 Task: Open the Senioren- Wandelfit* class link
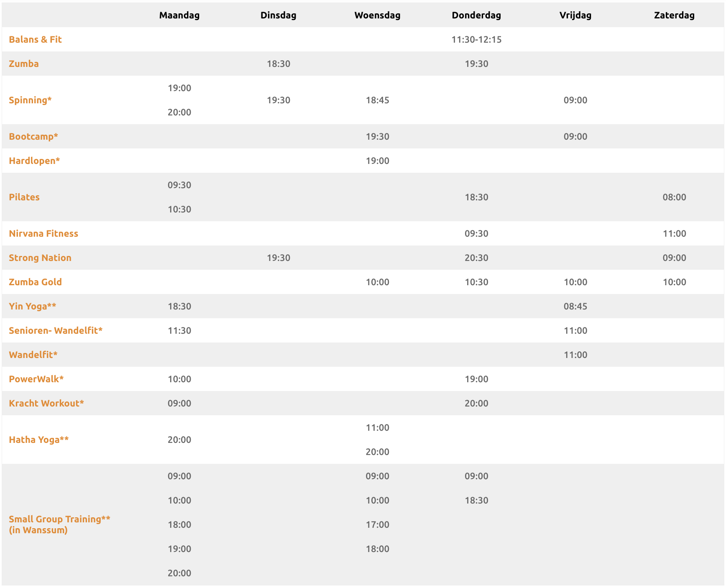pos(56,331)
